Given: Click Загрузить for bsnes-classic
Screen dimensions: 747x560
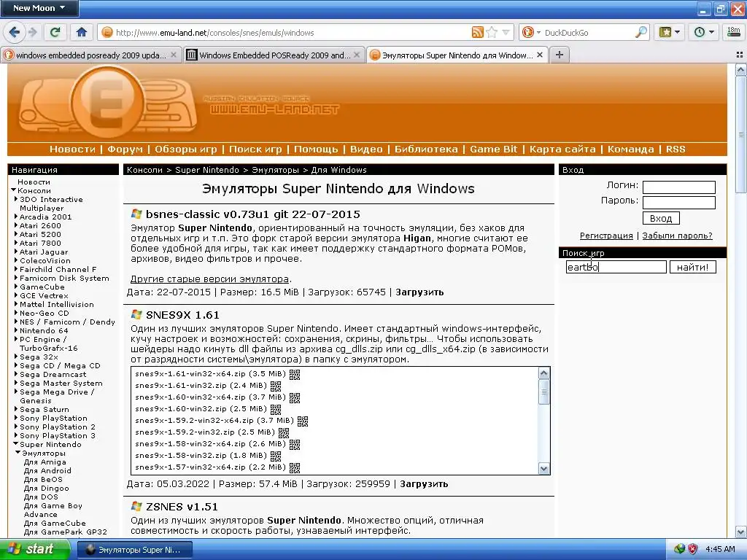Looking at the screenshot, I should (419, 292).
